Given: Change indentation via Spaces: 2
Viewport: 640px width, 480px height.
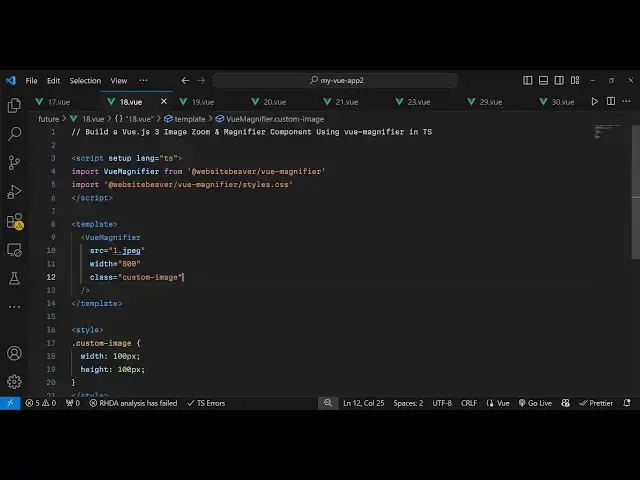Looking at the screenshot, I should (x=408, y=403).
